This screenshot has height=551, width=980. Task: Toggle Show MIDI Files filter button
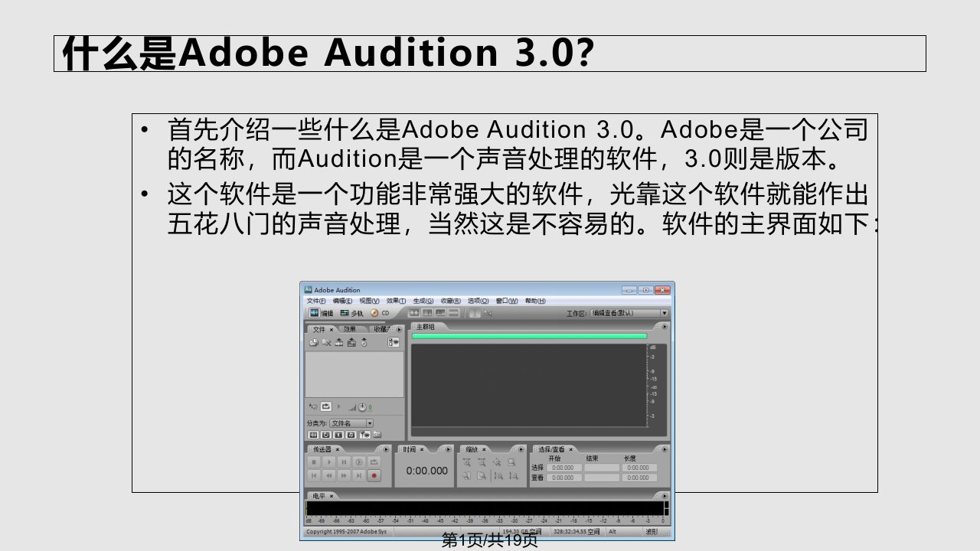click(x=351, y=435)
